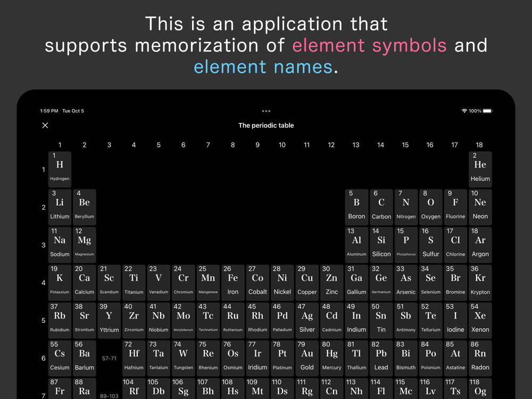Select the Rubidium element tile
This screenshot has width=532, height=399.
60,321
